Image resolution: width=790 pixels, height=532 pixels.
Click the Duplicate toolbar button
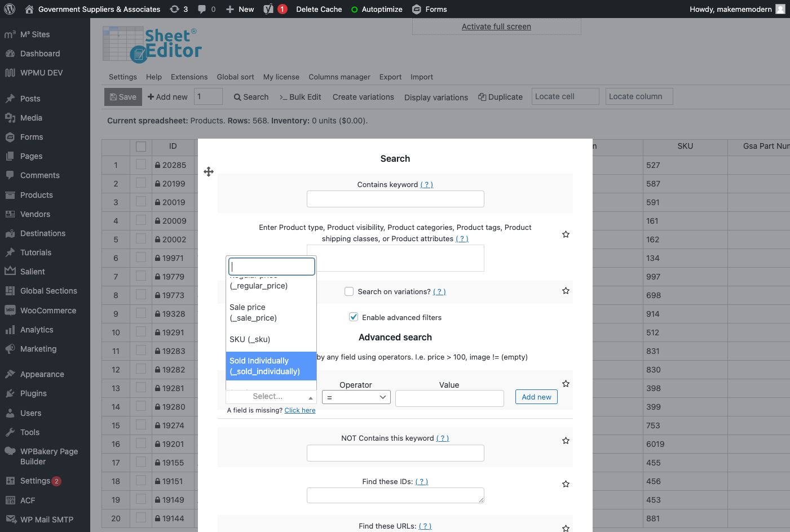point(501,97)
